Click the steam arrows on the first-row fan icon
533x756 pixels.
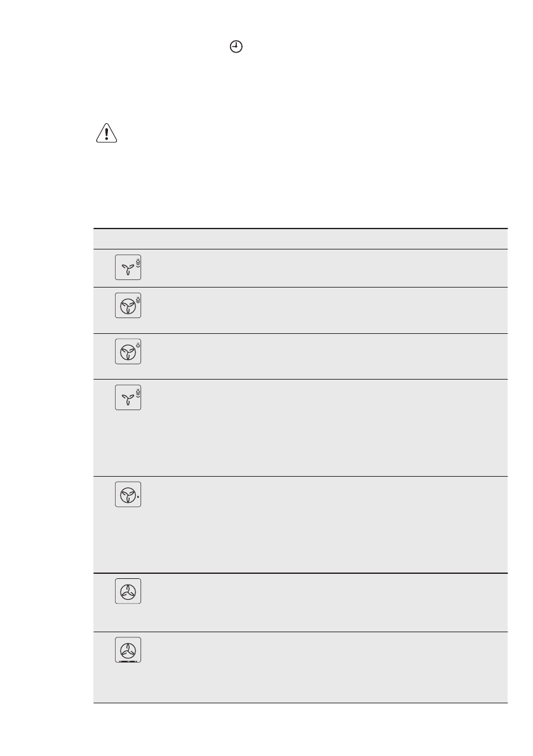click(x=138, y=263)
